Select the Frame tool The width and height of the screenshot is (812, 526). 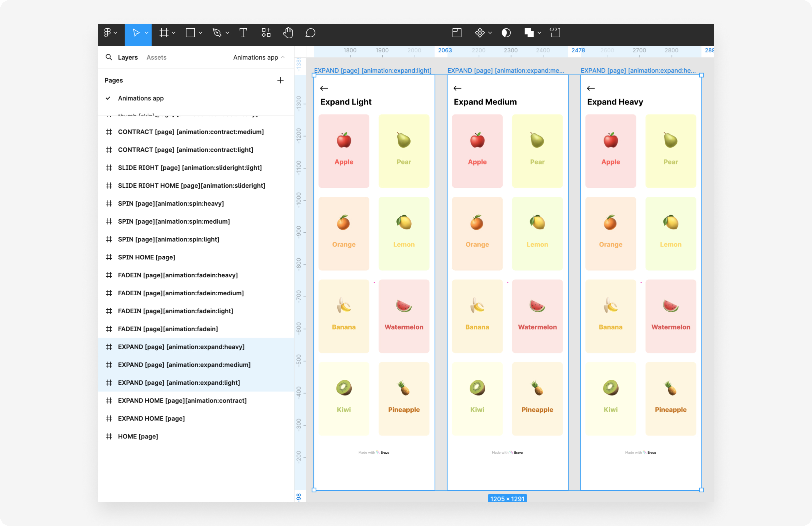164,33
